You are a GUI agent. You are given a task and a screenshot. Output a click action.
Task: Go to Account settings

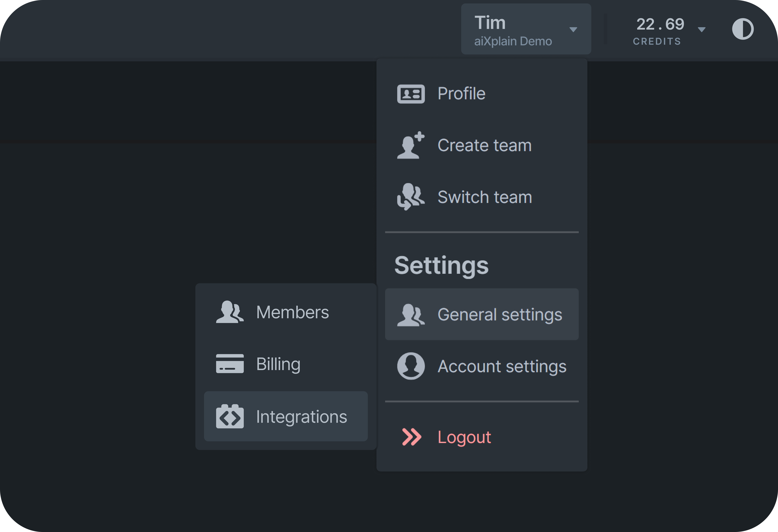pos(482,366)
